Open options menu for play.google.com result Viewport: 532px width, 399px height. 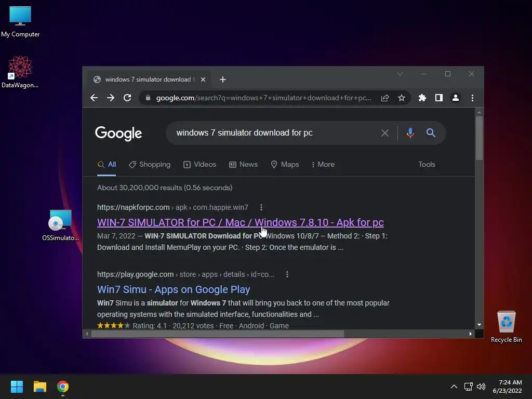pyautogui.click(x=287, y=274)
